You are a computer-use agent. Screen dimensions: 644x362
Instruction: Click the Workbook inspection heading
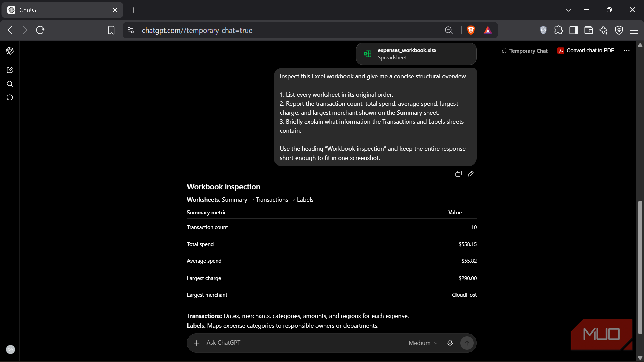pos(223,187)
